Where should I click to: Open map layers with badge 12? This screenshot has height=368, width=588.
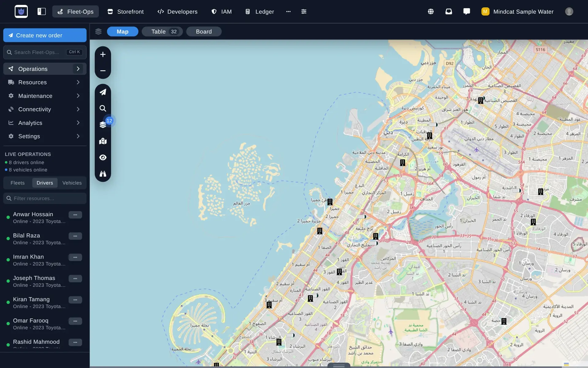point(103,125)
